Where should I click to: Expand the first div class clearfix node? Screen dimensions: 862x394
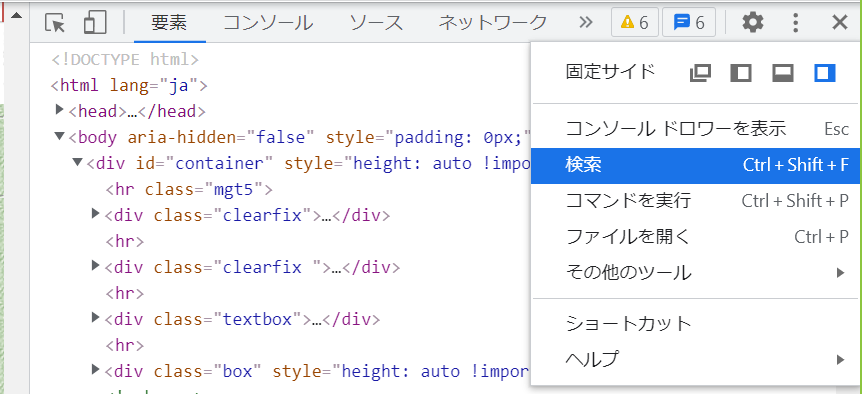tap(96, 213)
